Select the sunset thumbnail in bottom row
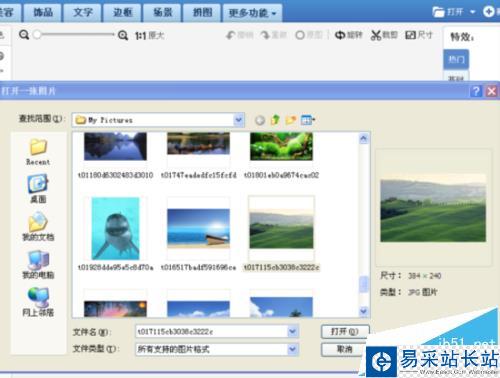Screen dimensions: 500x378 click(x=115, y=309)
